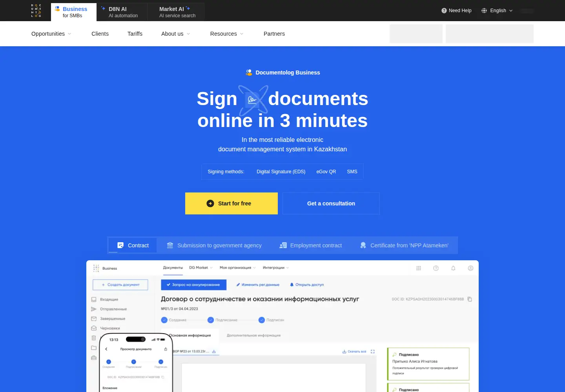Click Get a consultation button
This screenshot has width=565, height=392.
point(331,203)
